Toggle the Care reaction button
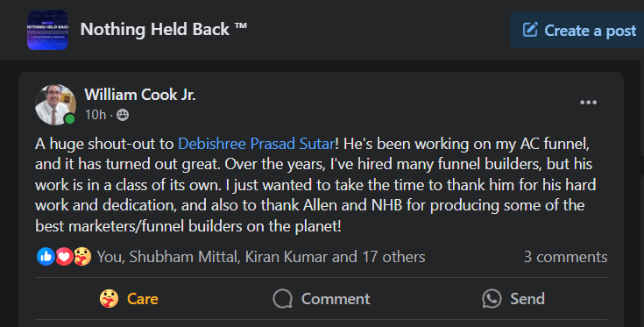This screenshot has height=327, width=644. coord(129,299)
